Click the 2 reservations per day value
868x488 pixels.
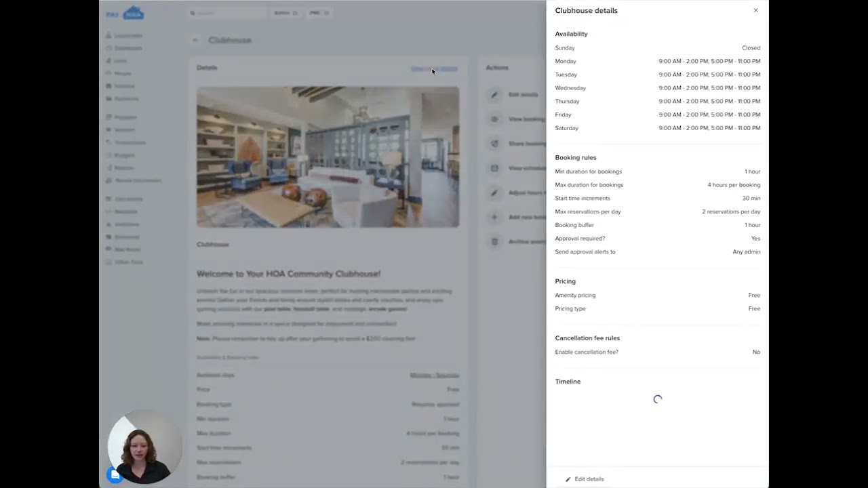point(731,211)
